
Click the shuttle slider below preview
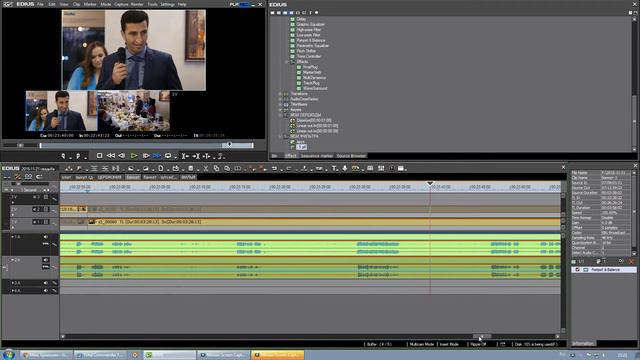(x=20, y=145)
